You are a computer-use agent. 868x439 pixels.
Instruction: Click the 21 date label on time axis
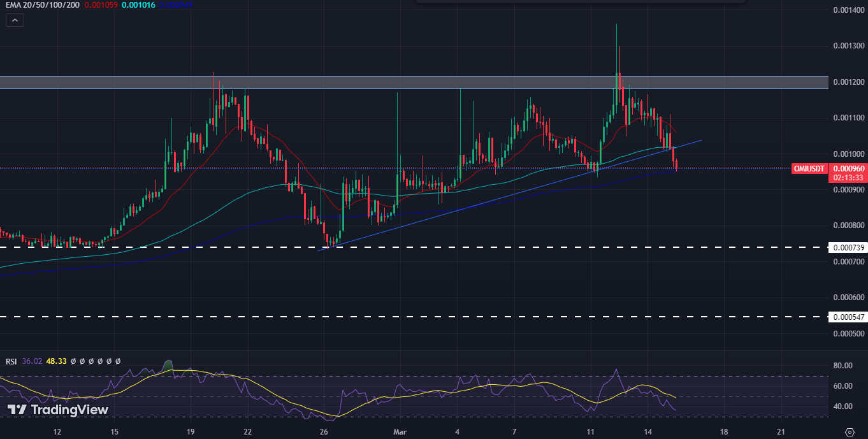pos(781,431)
